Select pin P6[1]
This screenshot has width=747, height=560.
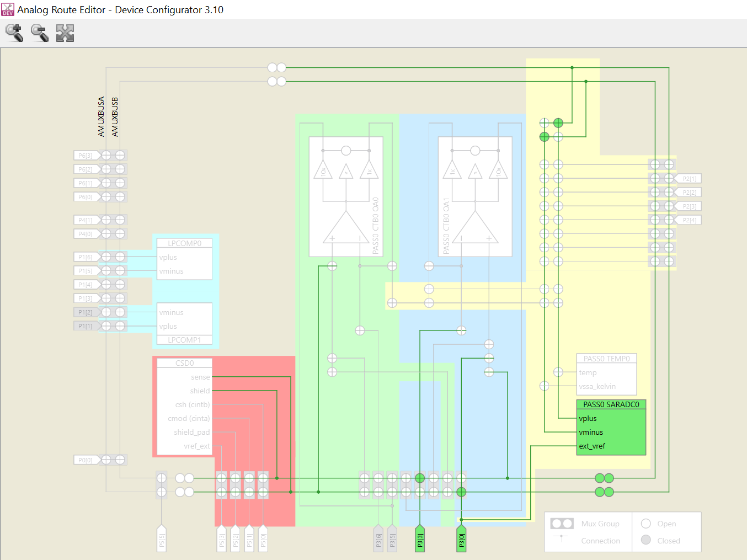pos(87,183)
